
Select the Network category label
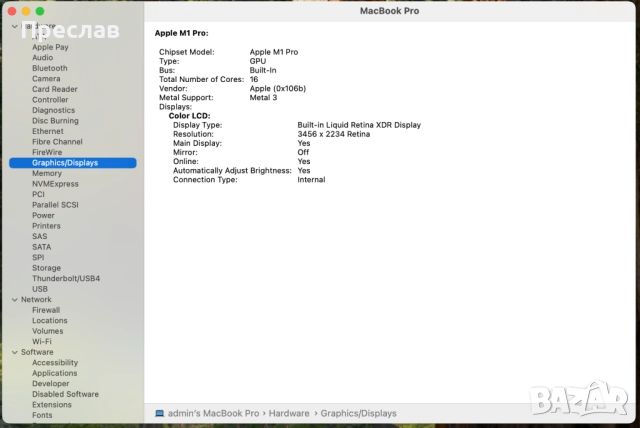(36, 299)
